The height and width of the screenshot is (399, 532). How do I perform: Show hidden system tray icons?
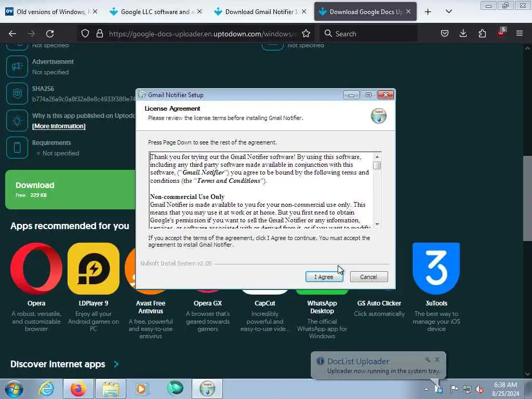pos(426,389)
